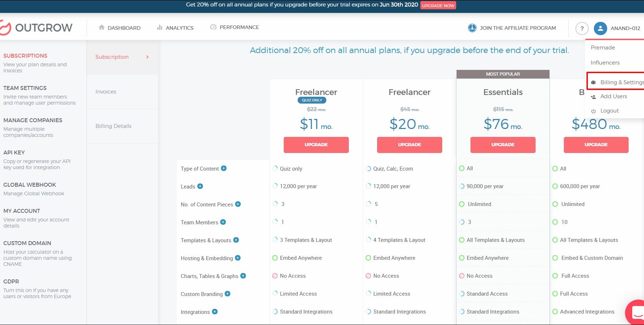
Task: Open the help question mark icon
Action: (x=582, y=28)
